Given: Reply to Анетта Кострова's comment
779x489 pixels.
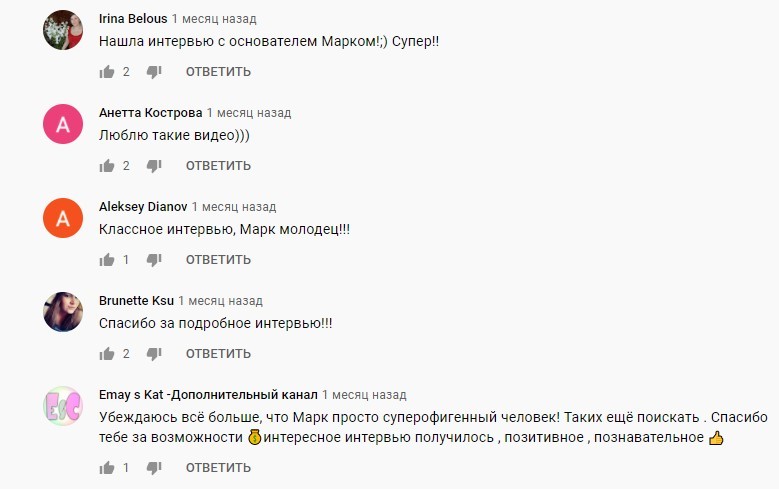Looking at the screenshot, I should pos(218,166).
